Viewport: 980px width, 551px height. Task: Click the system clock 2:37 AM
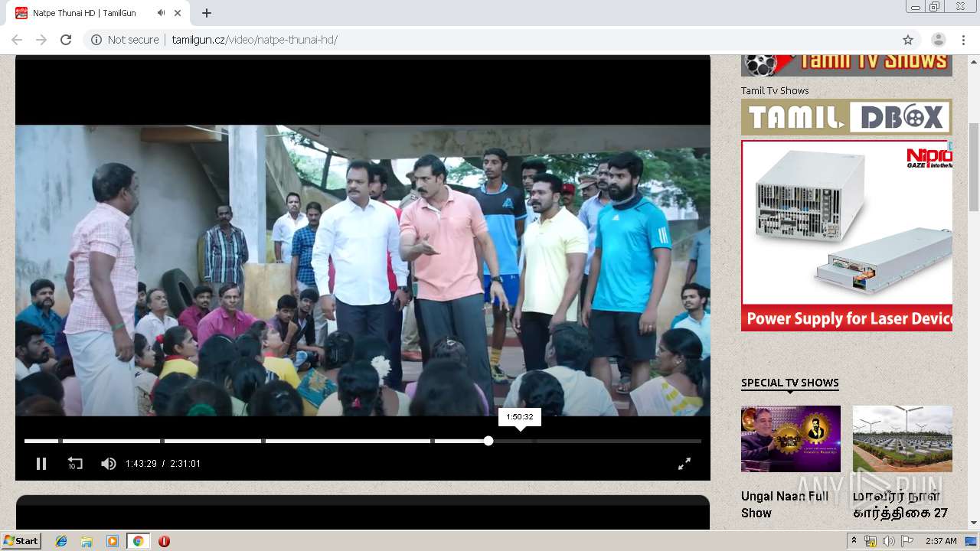coord(940,541)
